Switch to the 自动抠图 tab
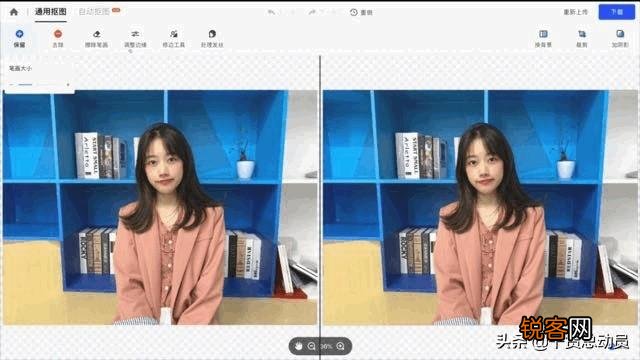Image resolution: width=640 pixels, height=360 pixels. click(x=94, y=12)
